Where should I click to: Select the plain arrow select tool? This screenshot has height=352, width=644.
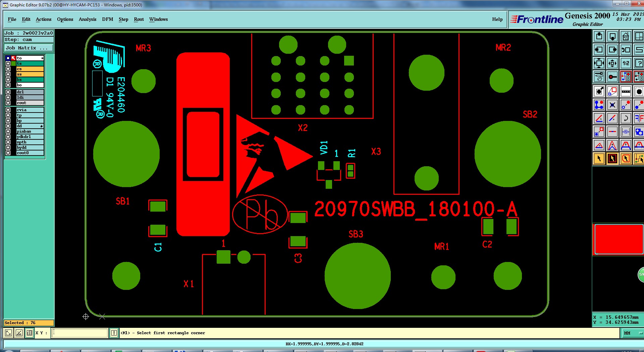tap(599, 159)
